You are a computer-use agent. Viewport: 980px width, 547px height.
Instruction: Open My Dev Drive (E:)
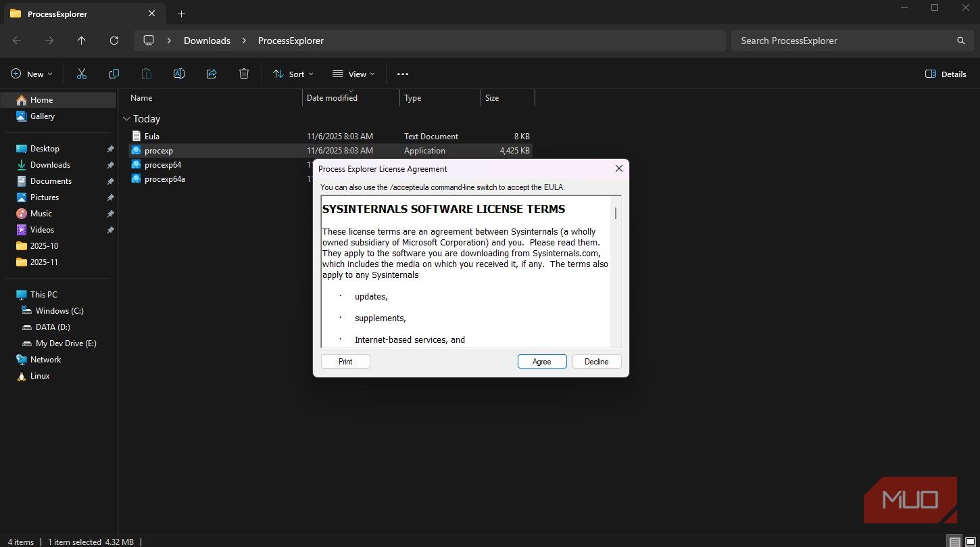point(58,343)
